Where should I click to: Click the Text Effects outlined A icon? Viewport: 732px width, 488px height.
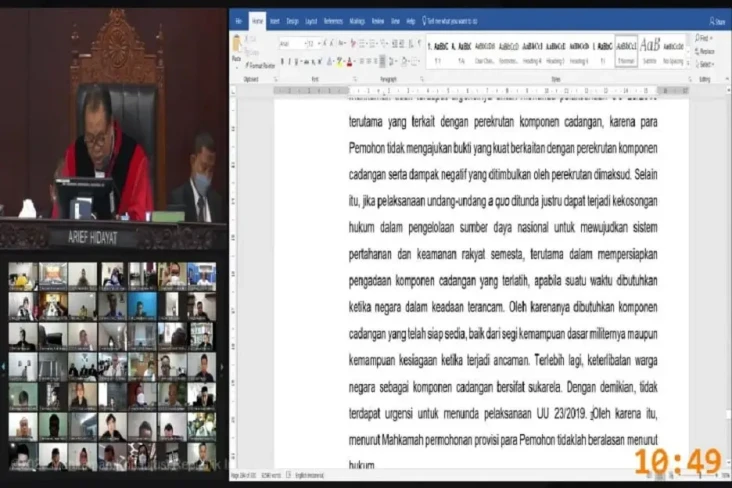[330, 61]
